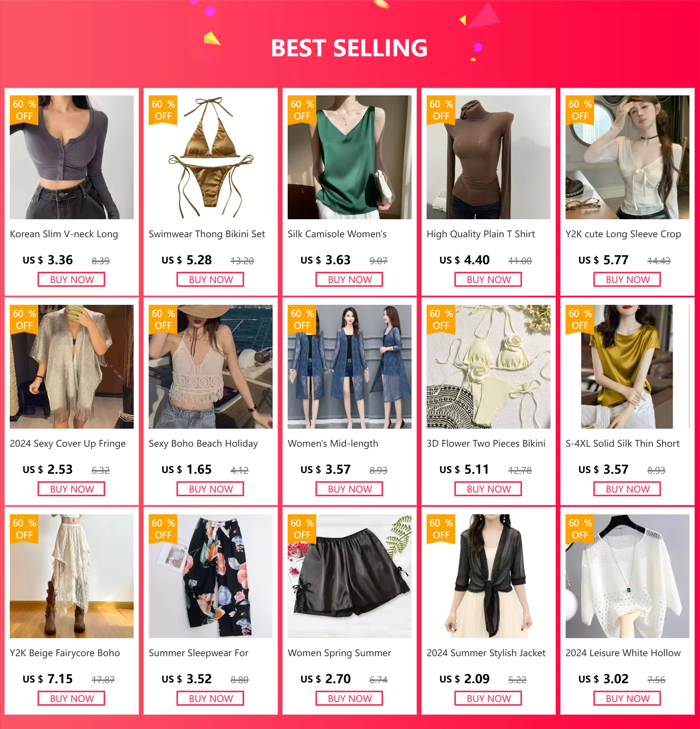Viewport: 700px width, 729px height.
Task: Open the 2024 Summer Stylish Jacket image
Action: pyautogui.click(x=489, y=576)
